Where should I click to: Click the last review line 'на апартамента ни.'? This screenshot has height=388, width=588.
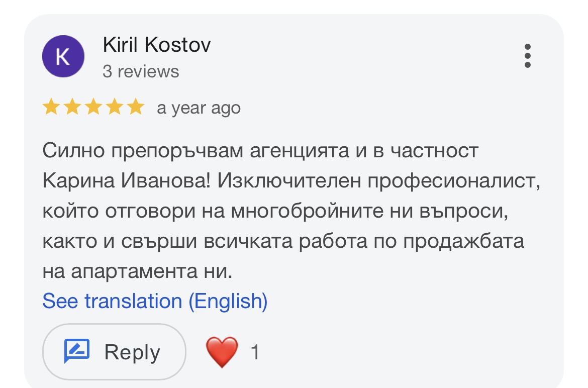click(x=137, y=271)
